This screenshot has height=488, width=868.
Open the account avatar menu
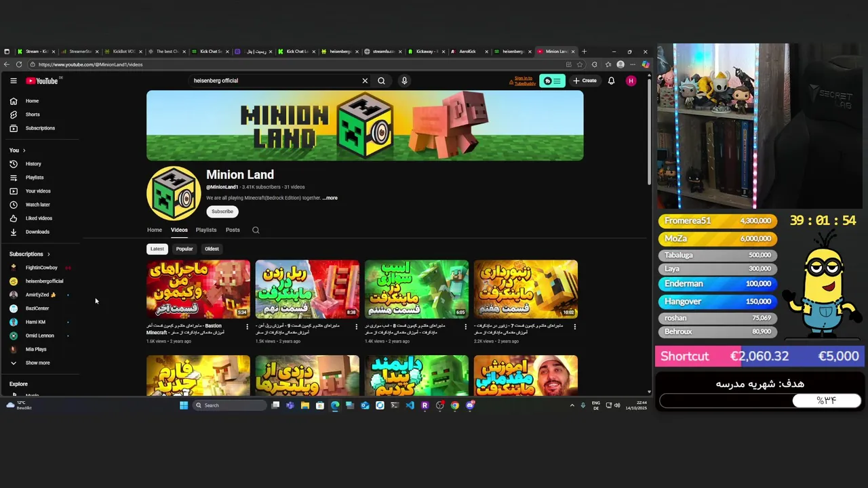coord(631,81)
